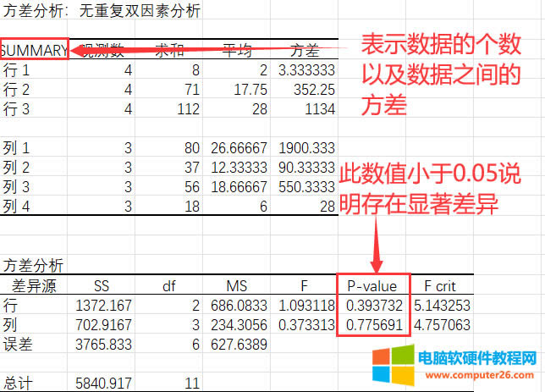This screenshot has width=545, height=392.
Task: Click the F crit column header
Action: click(440, 286)
